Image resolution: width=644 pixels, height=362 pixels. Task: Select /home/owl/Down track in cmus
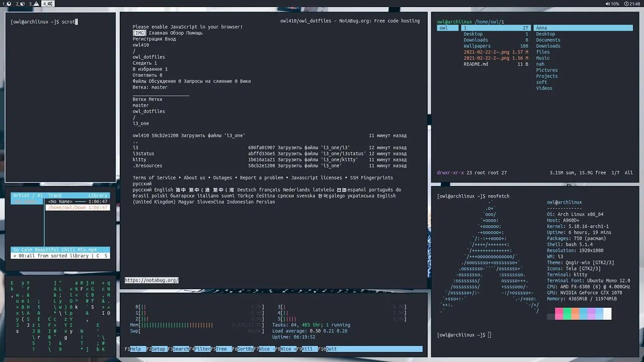tap(77, 207)
